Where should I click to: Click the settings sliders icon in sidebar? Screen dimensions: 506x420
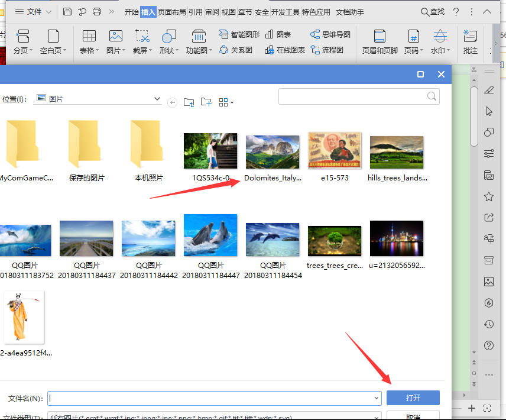pos(489,154)
